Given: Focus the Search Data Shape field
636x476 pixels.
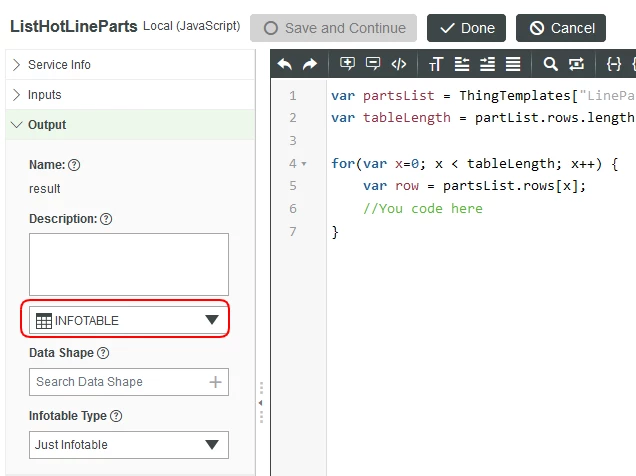Looking at the screenshot, I should (x=129, y=382).
